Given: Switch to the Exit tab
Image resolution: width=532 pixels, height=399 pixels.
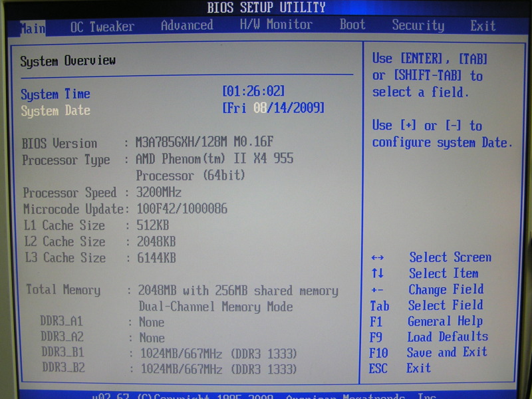Looking at the screenshot, I should [483, 26].
